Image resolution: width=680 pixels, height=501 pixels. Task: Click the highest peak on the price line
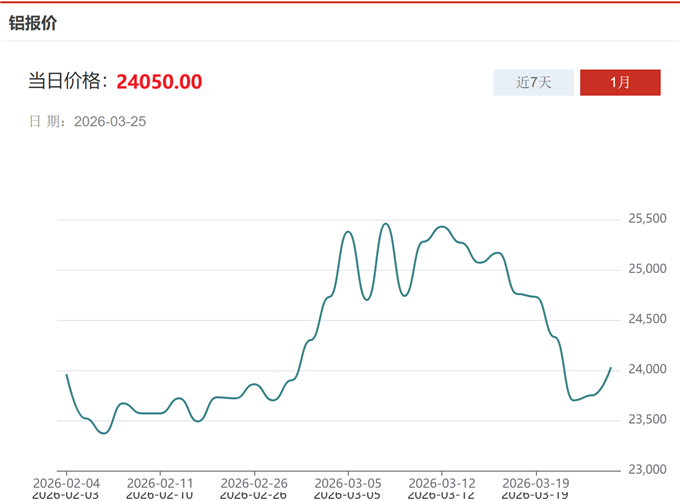coord(386,224)
